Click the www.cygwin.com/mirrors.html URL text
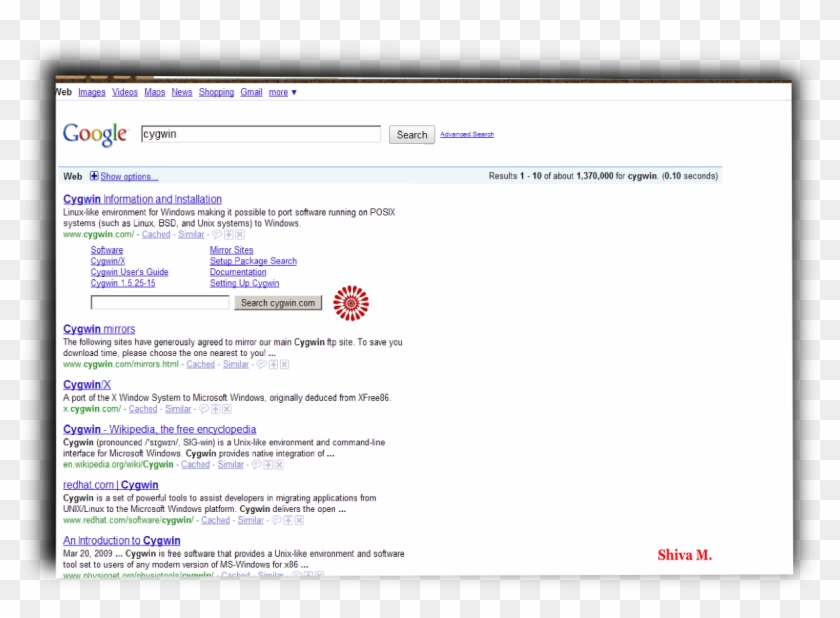This screenshot has width=840, height=618. point(121,364)
